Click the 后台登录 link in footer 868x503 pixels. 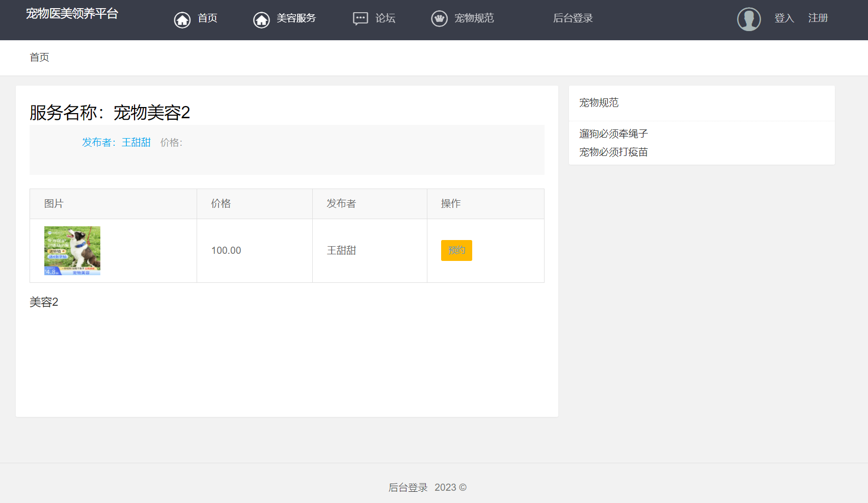[x=408, y=487]
